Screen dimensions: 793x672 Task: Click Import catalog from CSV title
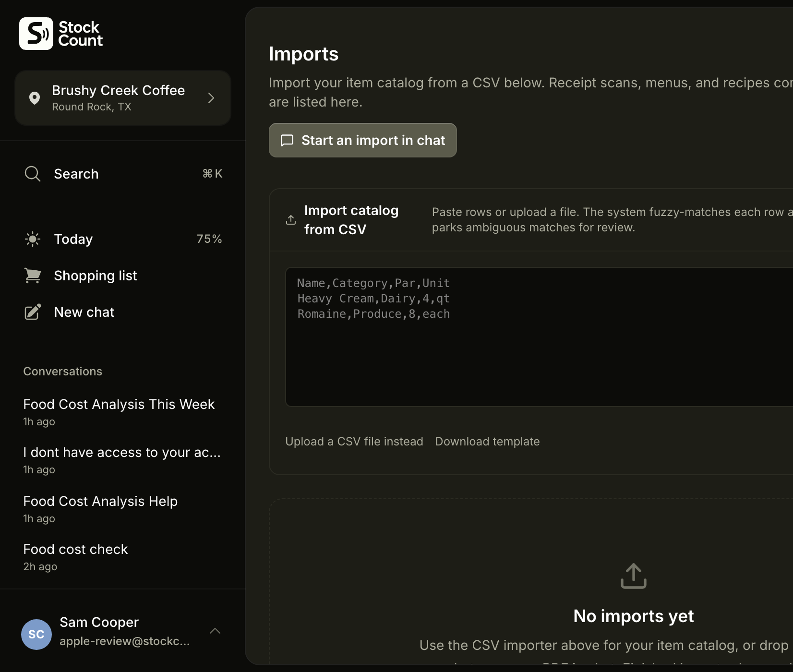[351, 220]
